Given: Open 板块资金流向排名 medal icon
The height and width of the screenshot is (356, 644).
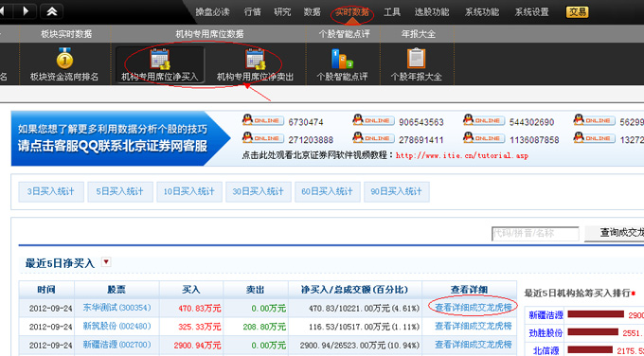Looking at the screenshot, I should click(64, 58).
